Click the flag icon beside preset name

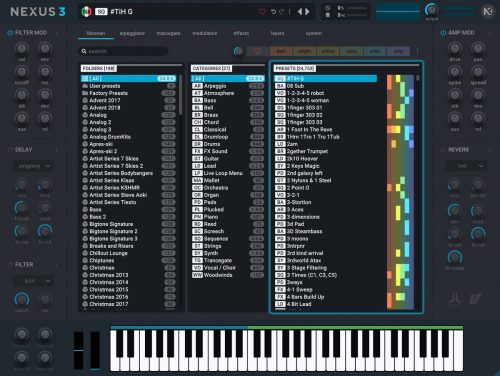pos(86,12)
